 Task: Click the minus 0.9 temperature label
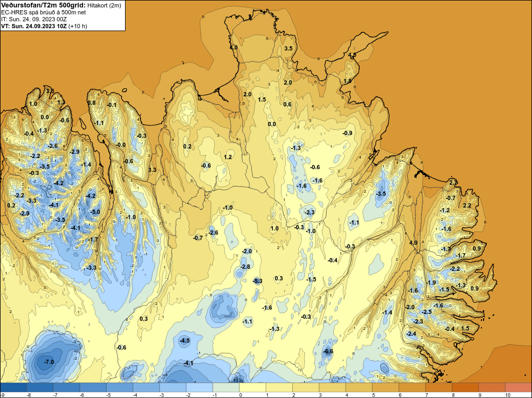click(347, 134)
